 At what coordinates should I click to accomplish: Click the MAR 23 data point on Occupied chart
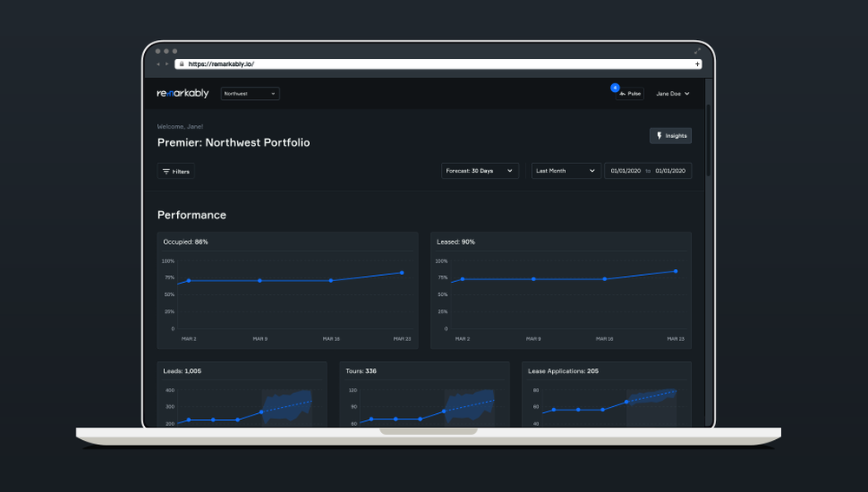[x=402, y=272]
